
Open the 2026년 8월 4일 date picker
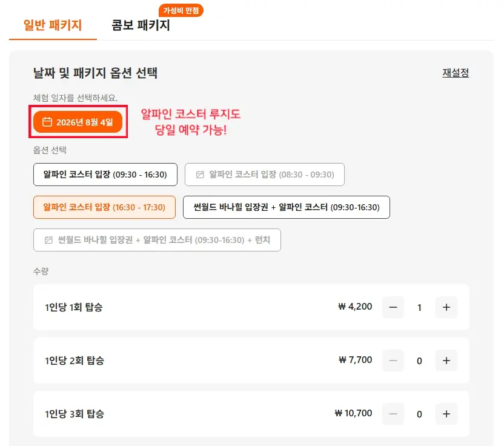pyautogui.click(x=78, y=122)
